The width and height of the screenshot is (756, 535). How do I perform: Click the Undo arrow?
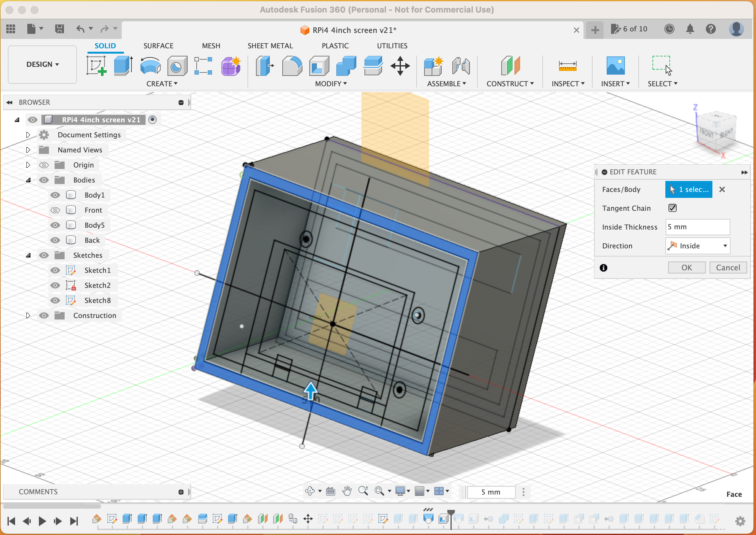click(x=80, y=29)
